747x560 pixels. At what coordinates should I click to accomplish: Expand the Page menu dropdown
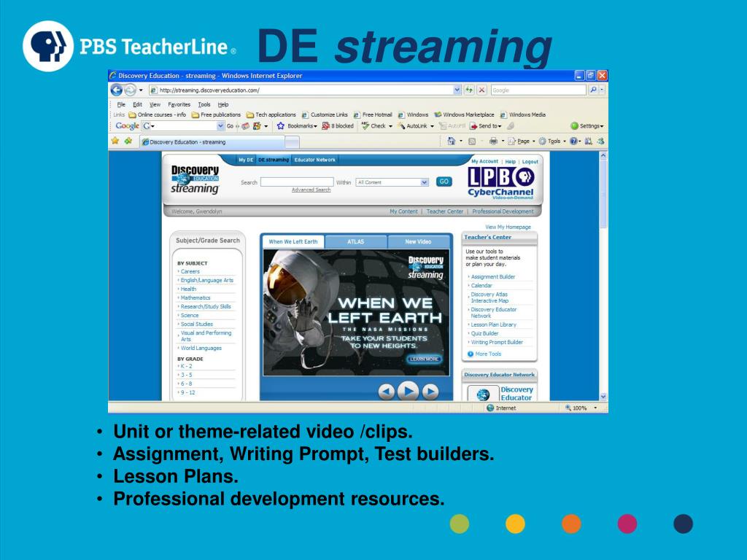coord(533,141)
